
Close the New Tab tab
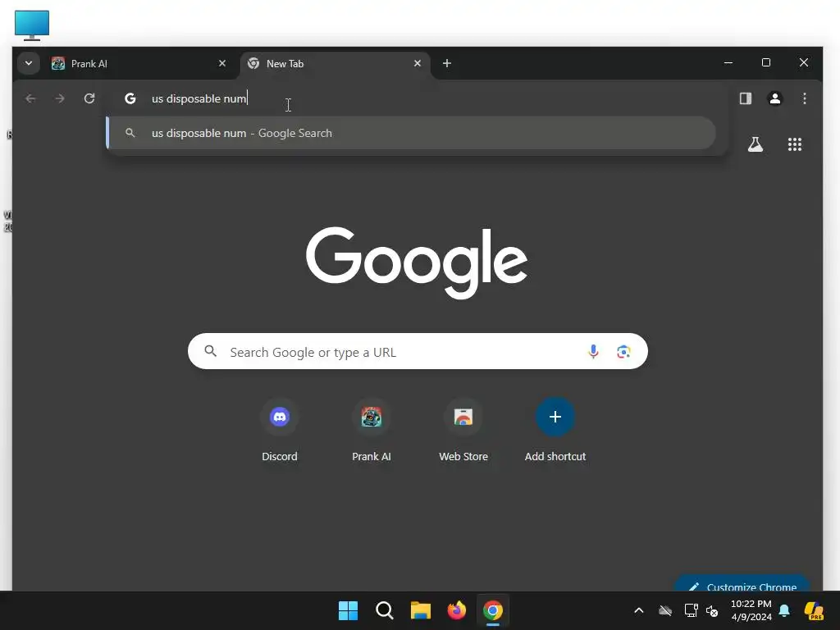(418, 63)
